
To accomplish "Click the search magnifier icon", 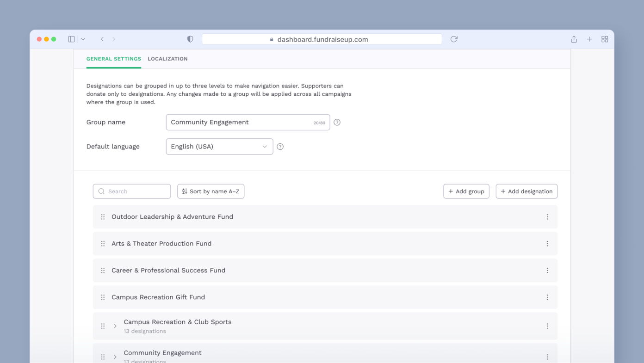I will coord(101,191).
